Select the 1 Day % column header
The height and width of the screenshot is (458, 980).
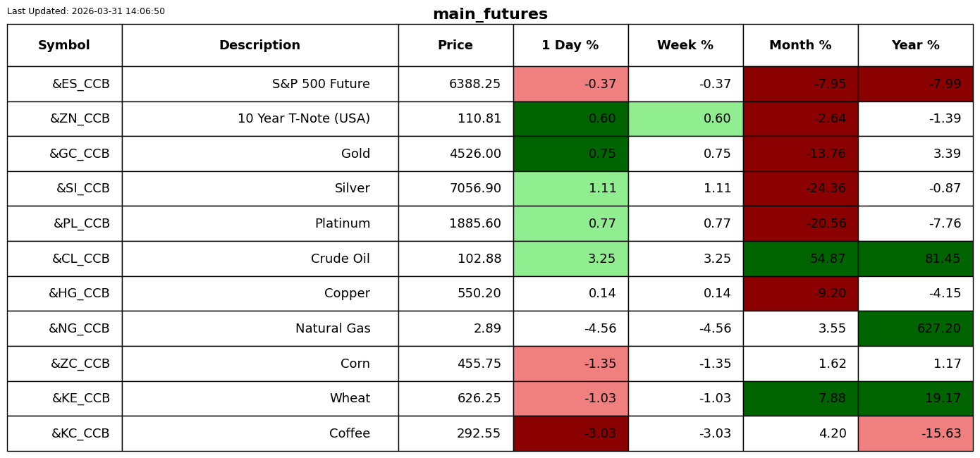(570, 46)
